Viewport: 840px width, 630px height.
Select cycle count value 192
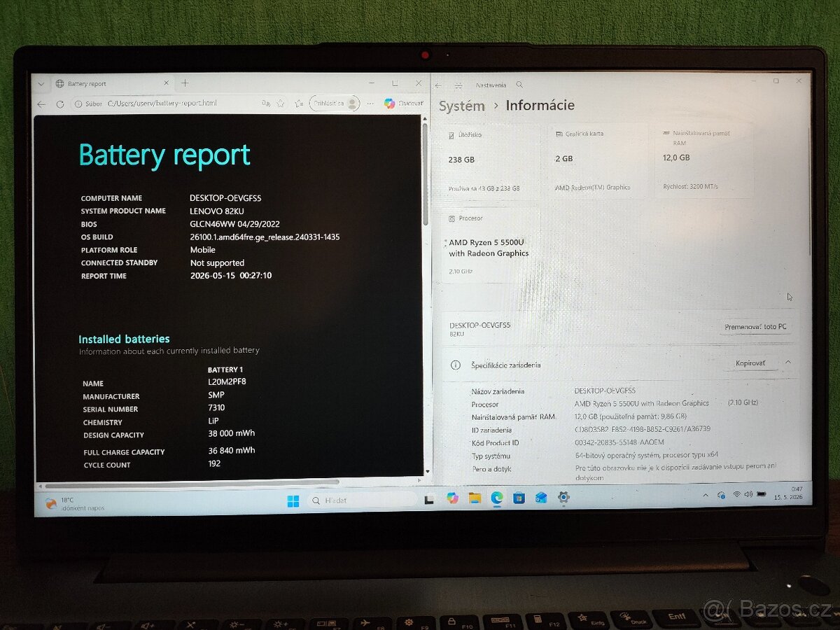[214, 463]
